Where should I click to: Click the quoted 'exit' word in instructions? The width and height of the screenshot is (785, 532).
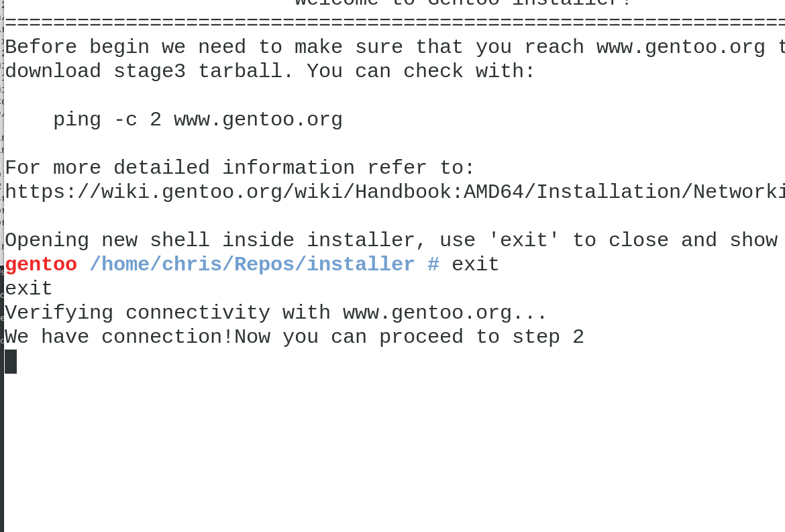tap(523, 240)
